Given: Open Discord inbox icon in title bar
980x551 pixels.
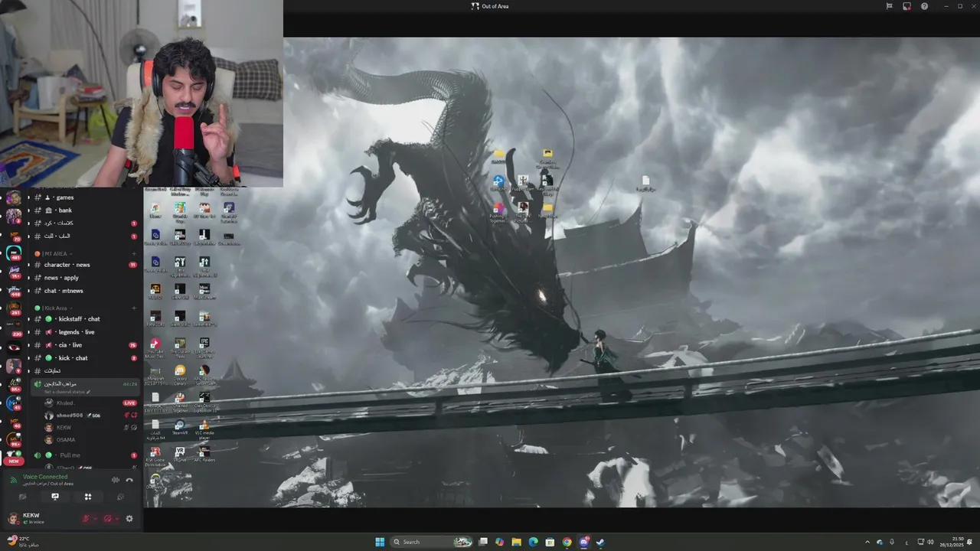Looking at the screenshot, I should (906, 6).
